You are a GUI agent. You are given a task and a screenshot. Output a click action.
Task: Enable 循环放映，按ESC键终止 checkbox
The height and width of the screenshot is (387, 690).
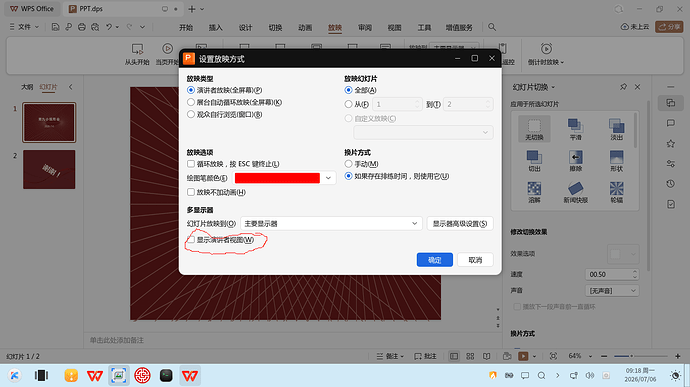pyautogui.click(x=191, y=164)
